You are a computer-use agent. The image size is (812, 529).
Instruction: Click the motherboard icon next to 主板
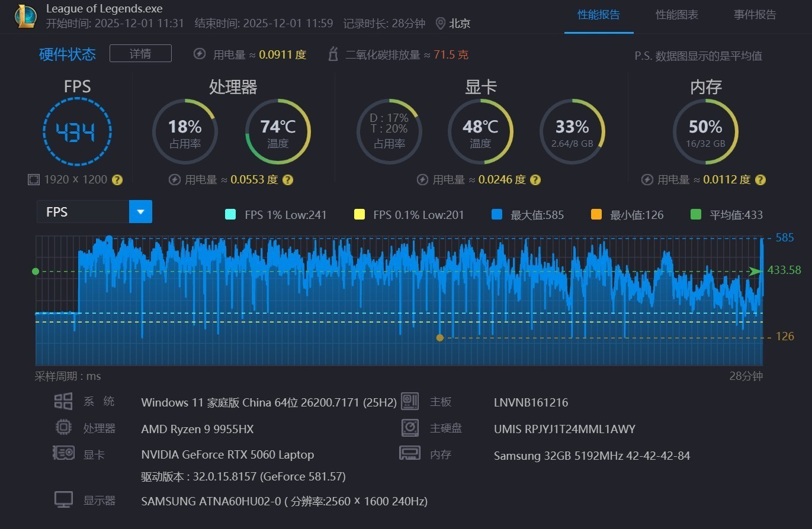pos(410,401)
